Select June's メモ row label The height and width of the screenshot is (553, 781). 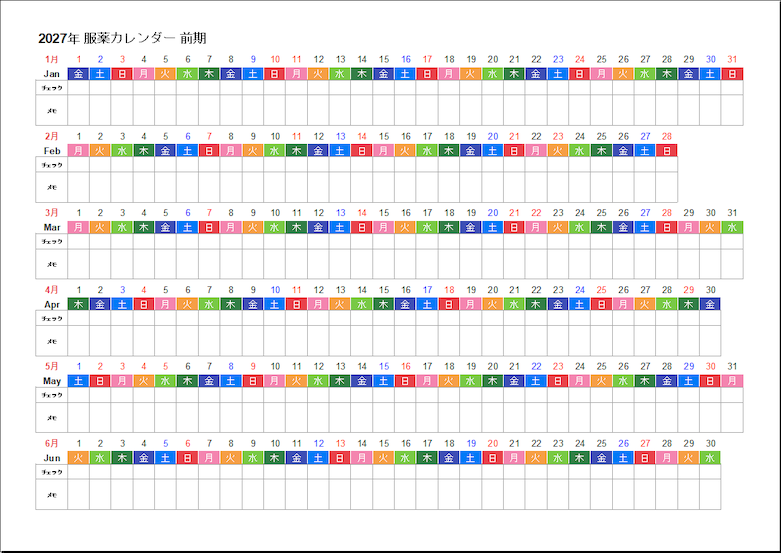tap(52, 495)
